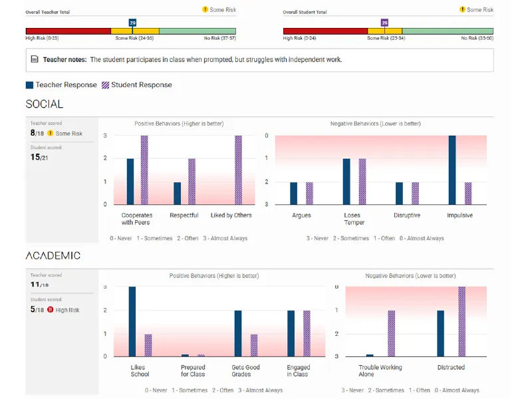Click the student striped bar for Trouble Working Alone
This screenshot has height=399, width=532.
392,334
